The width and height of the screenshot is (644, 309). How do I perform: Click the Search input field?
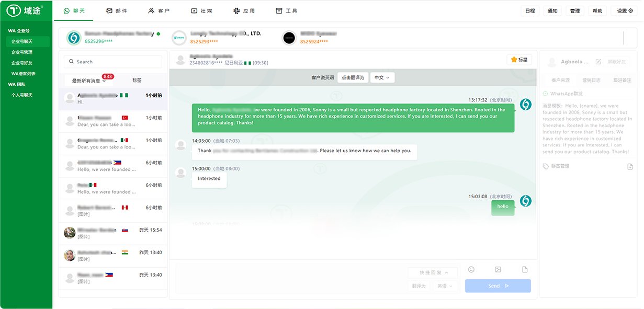click(x=113, y=62)
